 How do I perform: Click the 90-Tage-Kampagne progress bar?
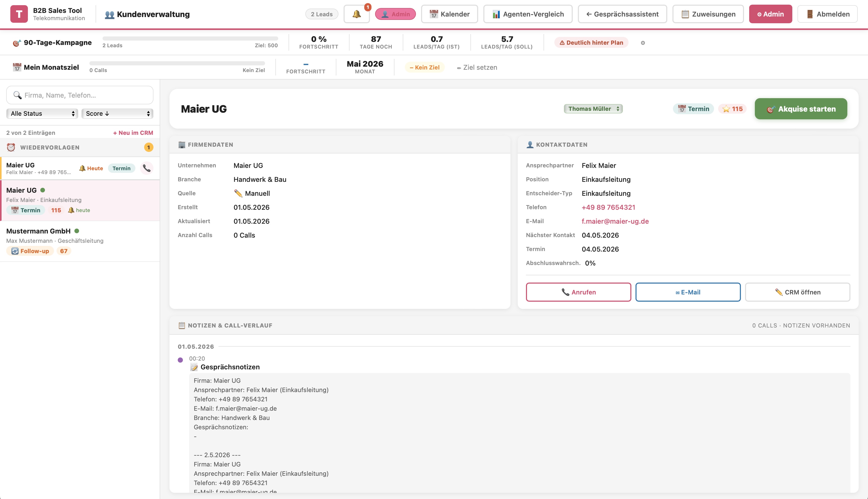190,39
